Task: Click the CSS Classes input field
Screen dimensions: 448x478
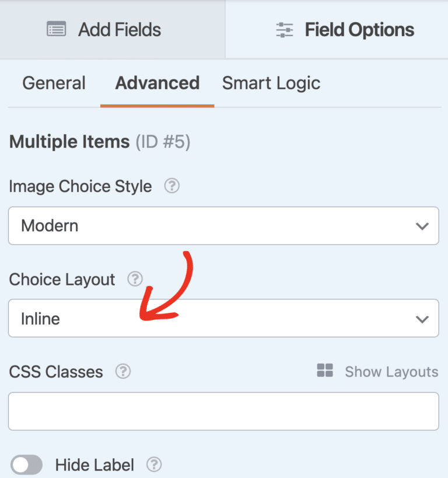Action: tap(223, 411)
